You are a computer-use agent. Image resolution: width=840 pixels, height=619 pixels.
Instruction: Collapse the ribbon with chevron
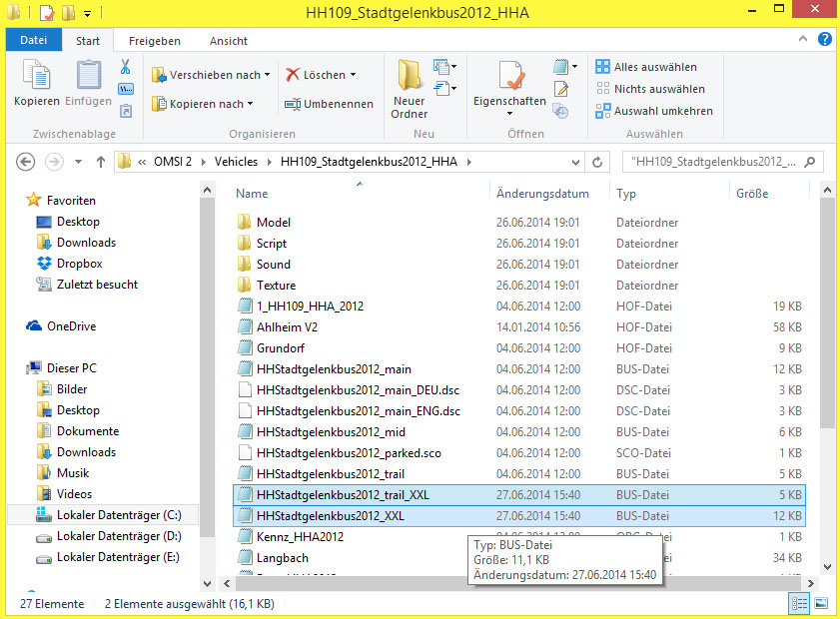click(802, 39)
